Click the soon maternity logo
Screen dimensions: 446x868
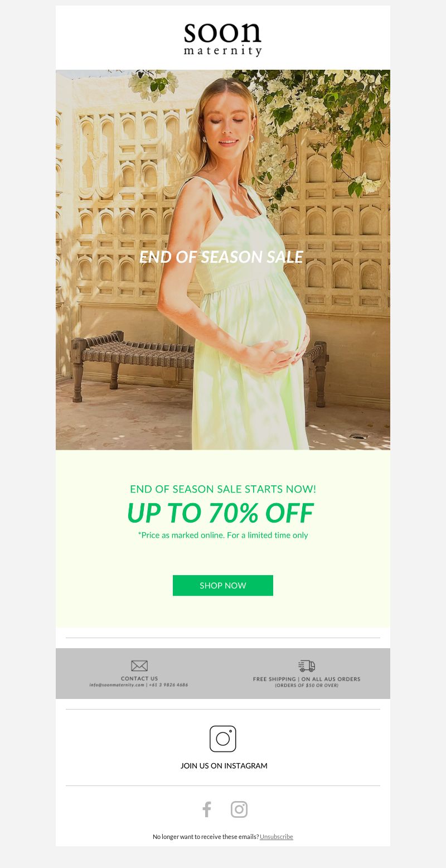coord(222,39)
